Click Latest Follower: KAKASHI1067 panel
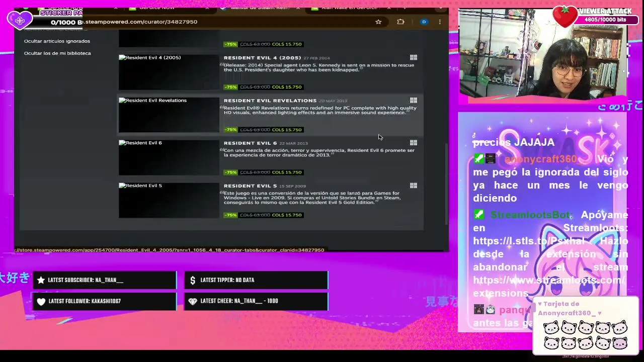The width and height of the screenshot is (644, 362). click(x=105, y=301)
